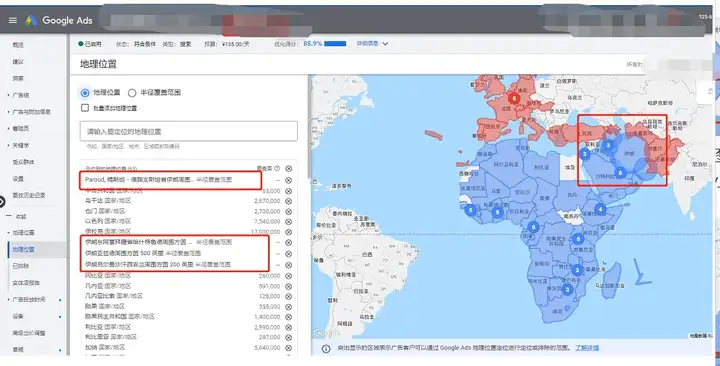Remove the location with 128,000 reach

pyautogui.click(x=288, y=296)
